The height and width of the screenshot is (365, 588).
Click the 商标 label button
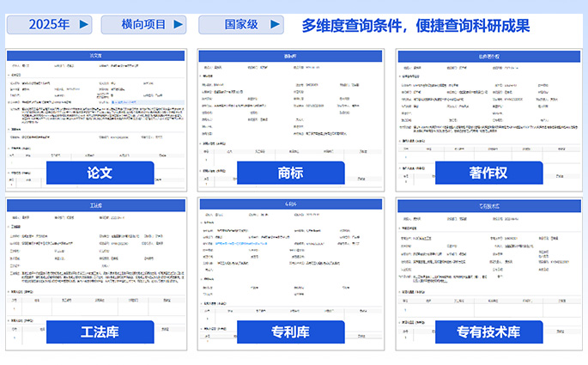290,173
